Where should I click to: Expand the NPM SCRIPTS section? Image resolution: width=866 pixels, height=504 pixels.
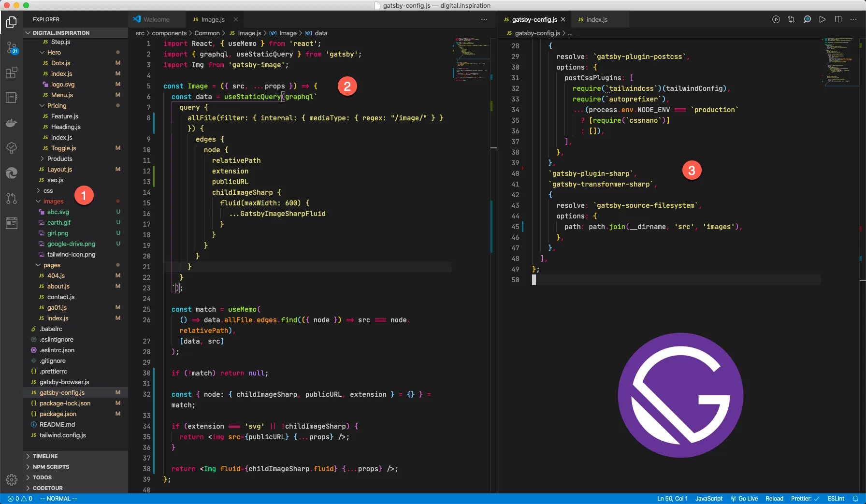51,467
